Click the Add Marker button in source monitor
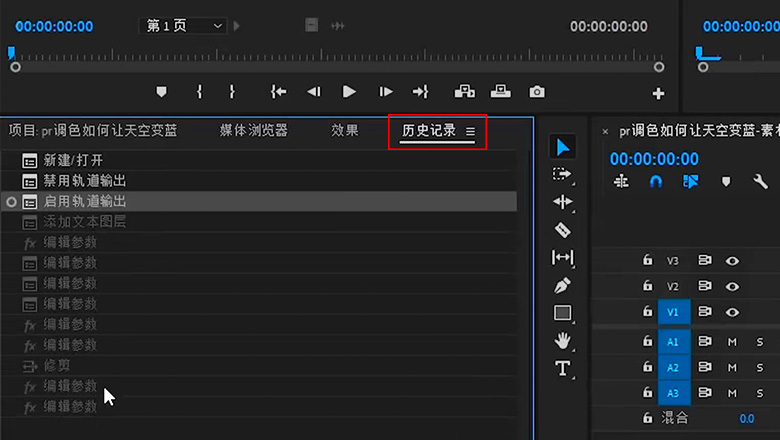This screenshot has height=440, width=780. click(x=161, y=92)
